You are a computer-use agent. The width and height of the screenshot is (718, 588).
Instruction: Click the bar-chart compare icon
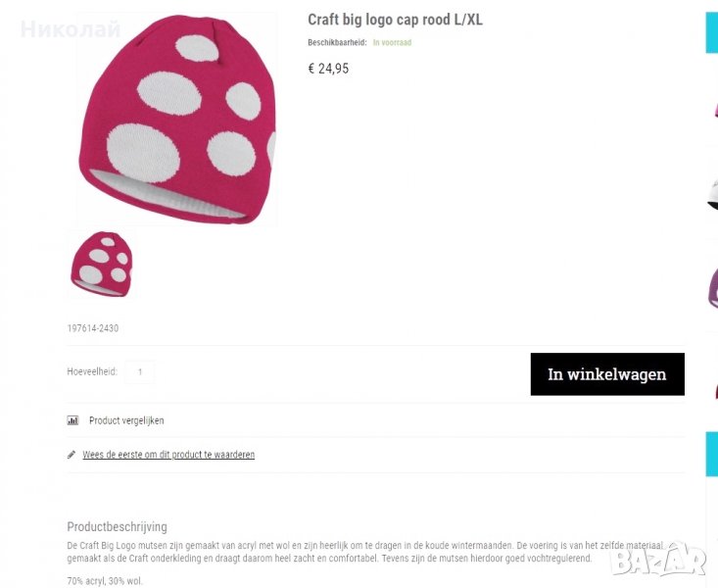(72, 420)
